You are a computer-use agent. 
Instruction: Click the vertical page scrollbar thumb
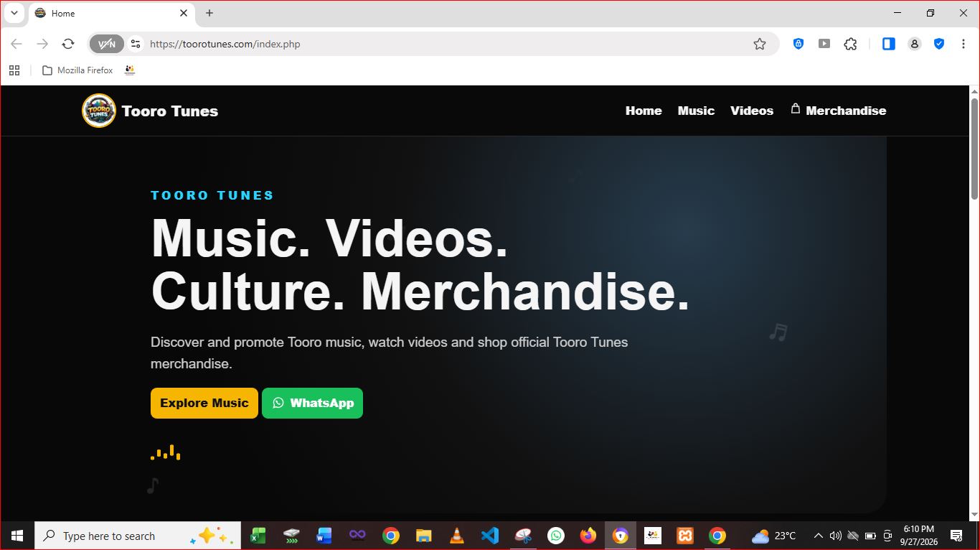point(974,149)
